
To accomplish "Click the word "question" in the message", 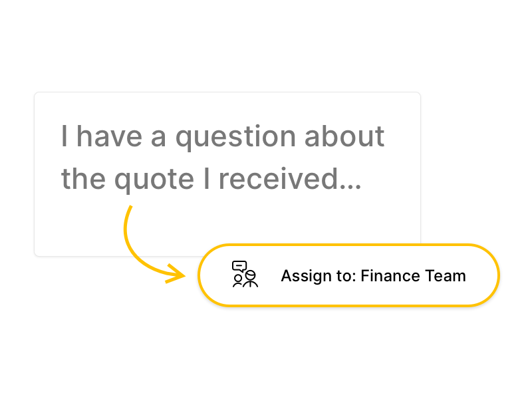I will [235, 138].
